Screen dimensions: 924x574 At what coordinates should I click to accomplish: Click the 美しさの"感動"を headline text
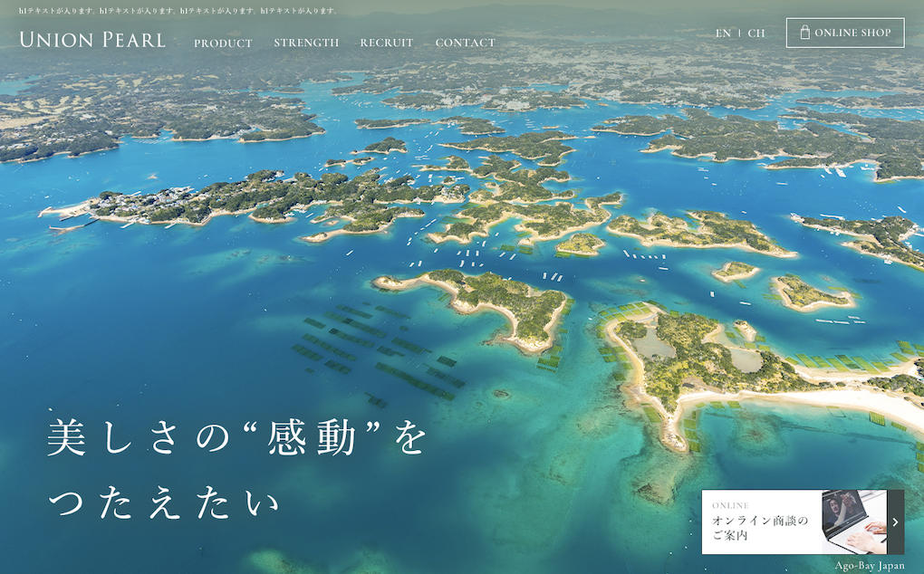(237, 436)
